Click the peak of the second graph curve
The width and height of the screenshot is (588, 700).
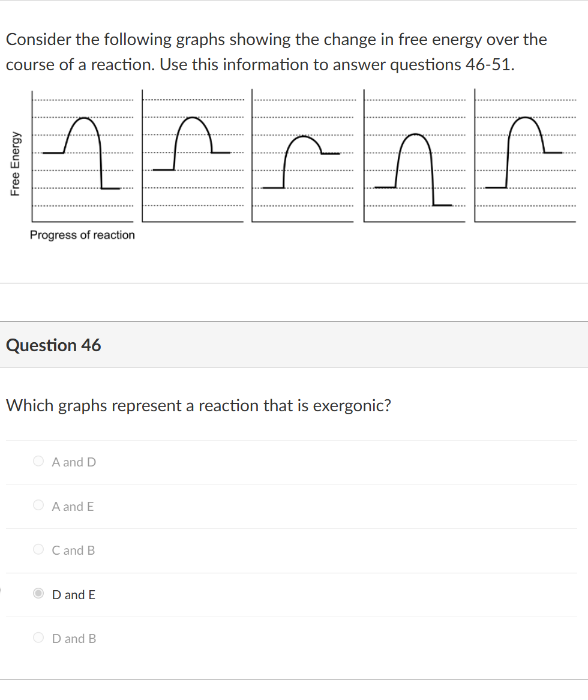193,117
